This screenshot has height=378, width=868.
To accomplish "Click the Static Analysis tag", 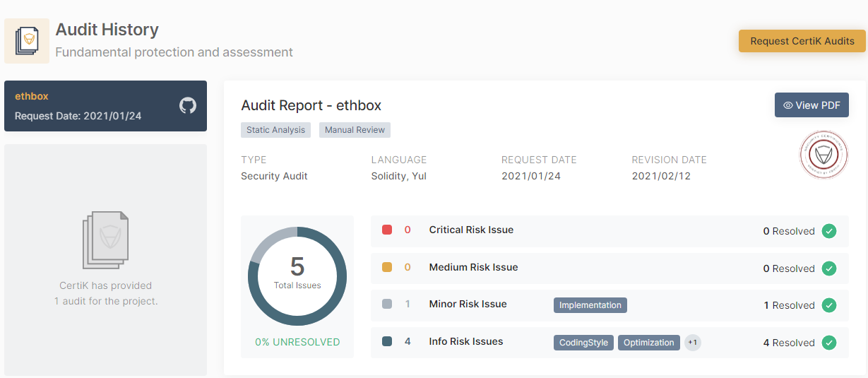I will [x=275, y=130].
